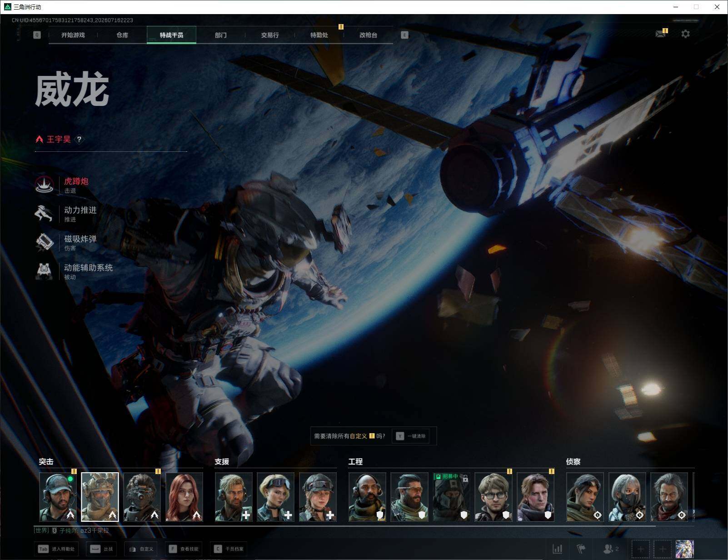Choose the bearded engineer with orange glasses
The width and height of the screenshot is (728, 560).
coord(409,497)
